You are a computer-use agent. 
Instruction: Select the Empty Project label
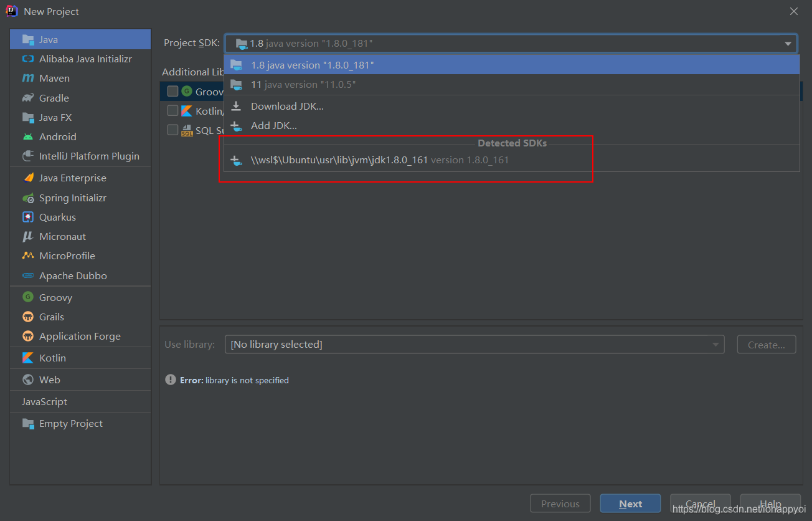coord(71,423)
